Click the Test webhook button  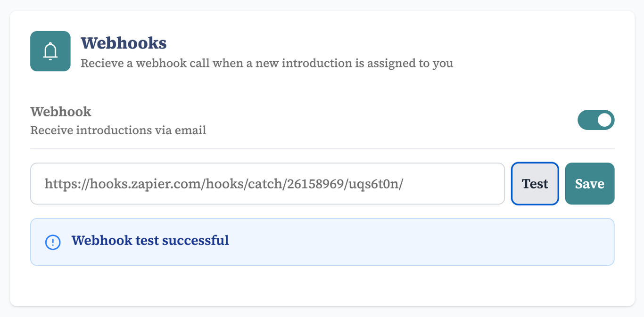(x=535, y=184)
